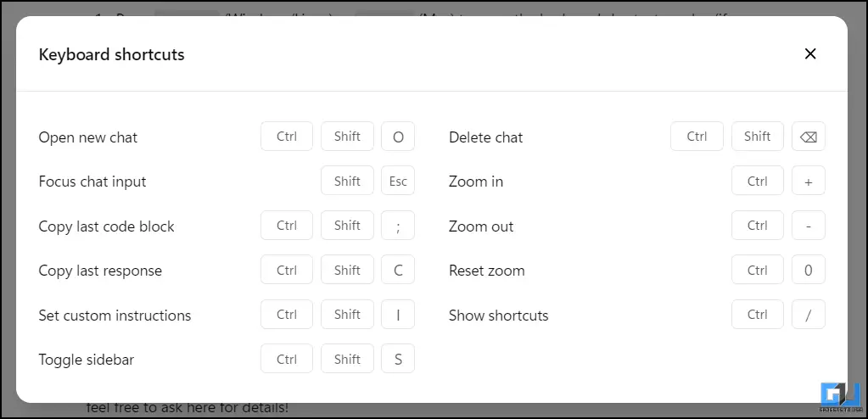Click the S key for Toggle sidebar
Screen dimensions: 868x419
[398, 360]
